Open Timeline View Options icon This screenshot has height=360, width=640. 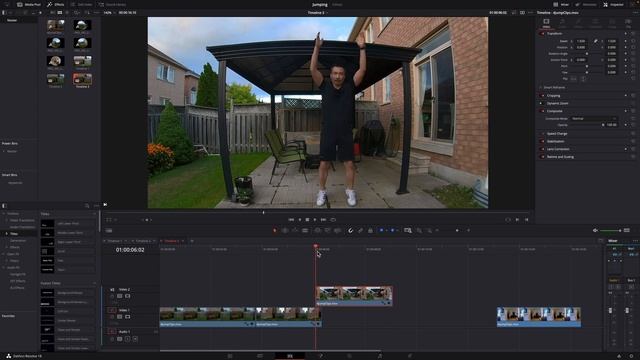(x=109, y=231)
